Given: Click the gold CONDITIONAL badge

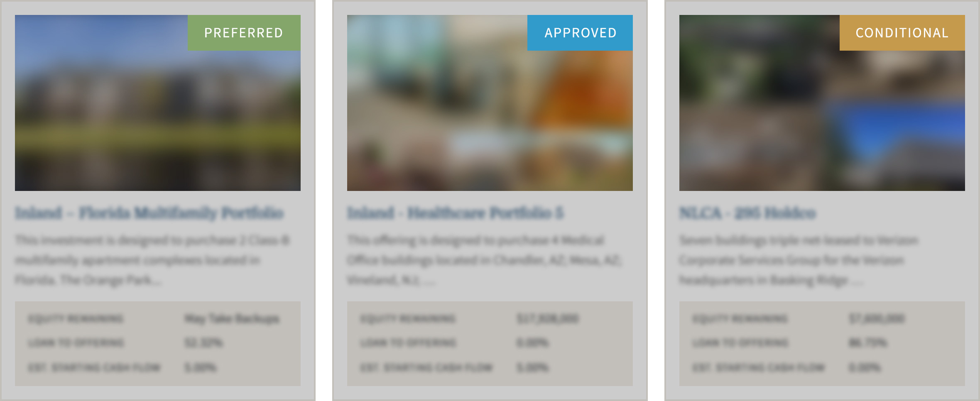Looking at the screenshot, I should (902, 33).
